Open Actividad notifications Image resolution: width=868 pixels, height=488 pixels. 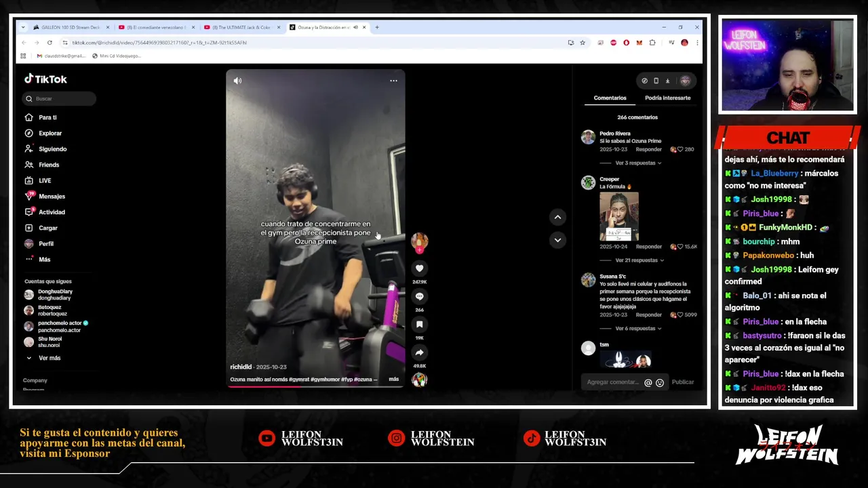pos(52,212)
